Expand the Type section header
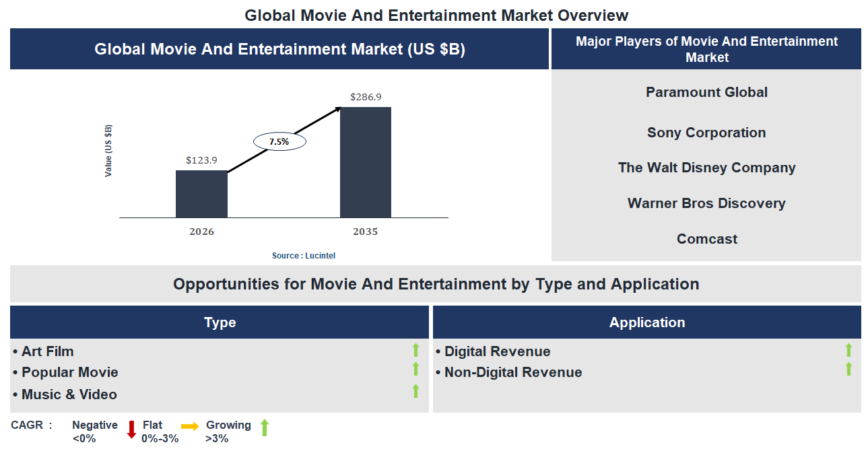The image size is (868, 449). (219, 322)
